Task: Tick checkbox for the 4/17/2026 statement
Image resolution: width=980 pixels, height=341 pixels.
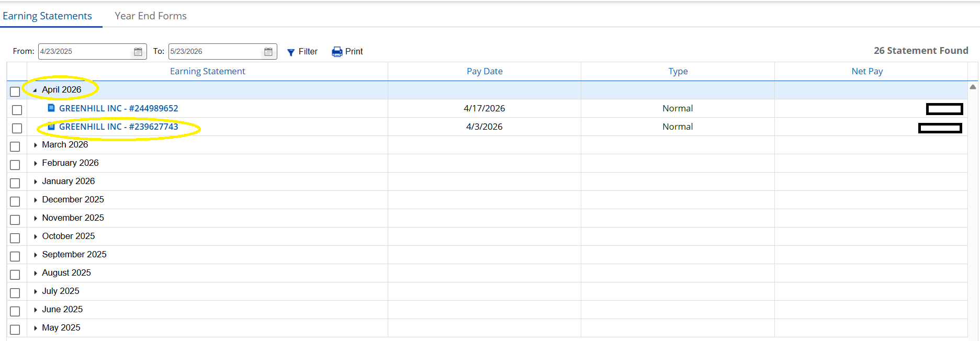Action: pyautogui.click(x=17, y=110)
